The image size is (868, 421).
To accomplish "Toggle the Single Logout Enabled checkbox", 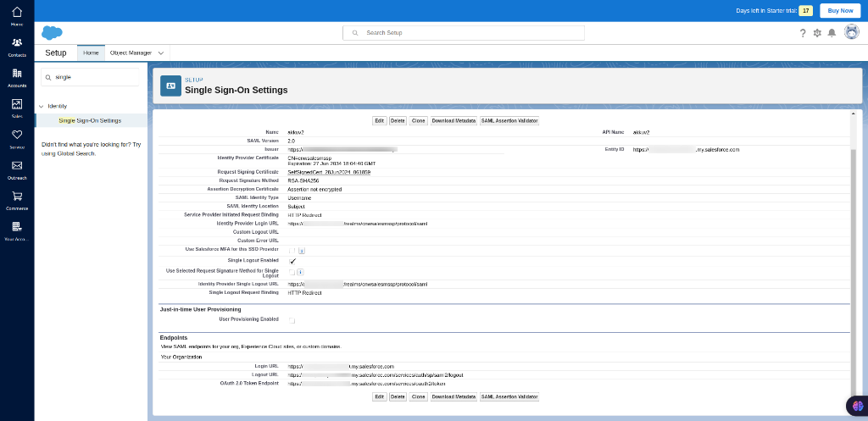I will pyautogui.click(x=292, y=261).
